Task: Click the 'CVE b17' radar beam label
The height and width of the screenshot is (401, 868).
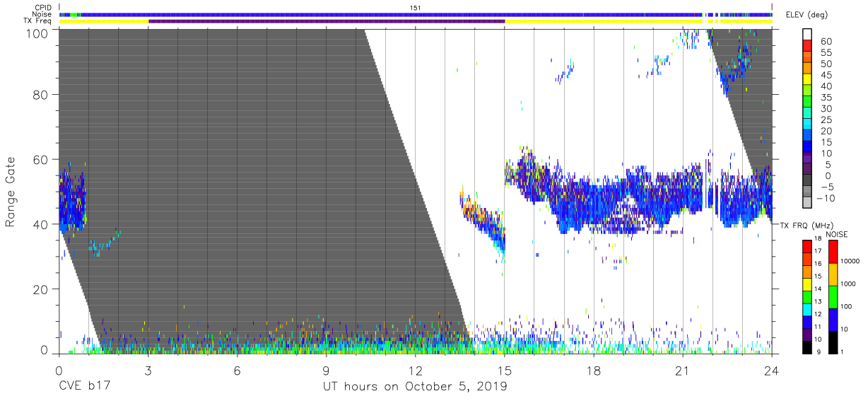Action: coord(84,387)
